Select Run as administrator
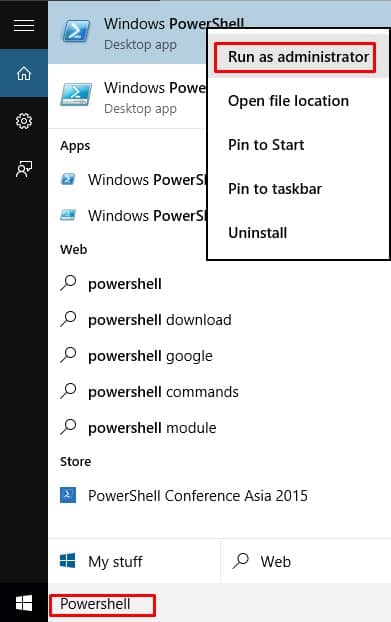This screenshot has width=391, height=622. pyautogui.click(x=298, y=57)
